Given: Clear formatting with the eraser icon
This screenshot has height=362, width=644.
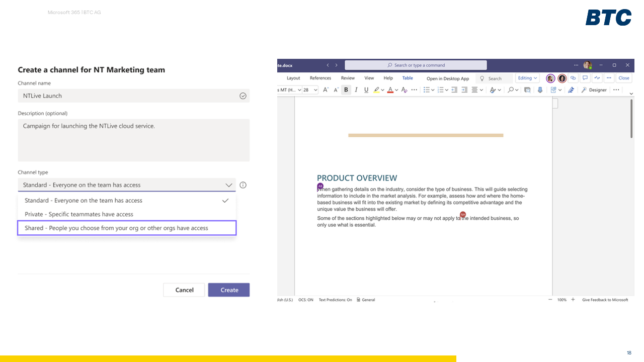Looking at the screenshot, I should (x=404, y=90).
